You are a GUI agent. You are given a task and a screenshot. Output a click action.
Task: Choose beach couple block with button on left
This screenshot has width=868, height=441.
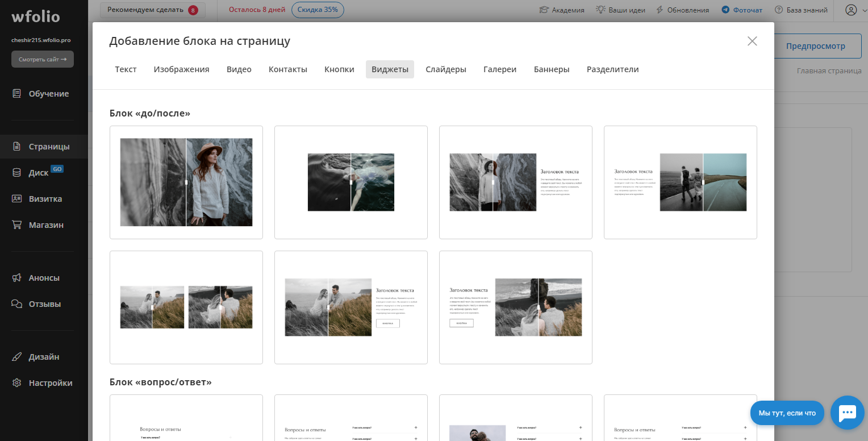516,307
